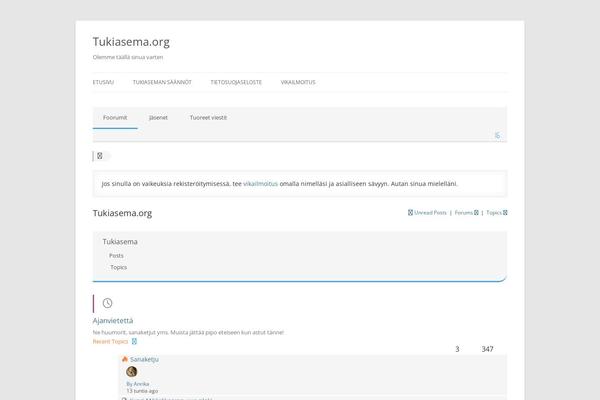Open the By Annika author link
600x400 pixels.
pyautogui.click(x=138, y=384)
